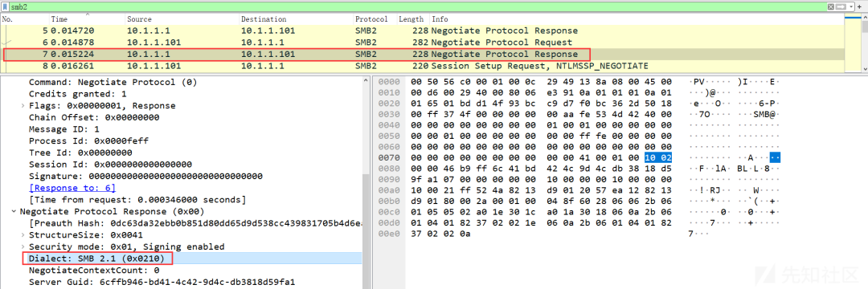Collapse the Negotiate Protocol Response section

tap(14, 211)
